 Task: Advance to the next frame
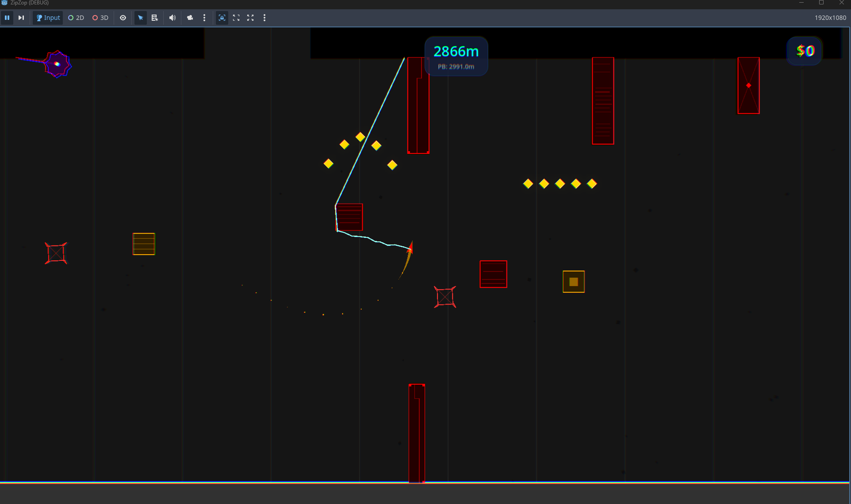pos(21,18)
